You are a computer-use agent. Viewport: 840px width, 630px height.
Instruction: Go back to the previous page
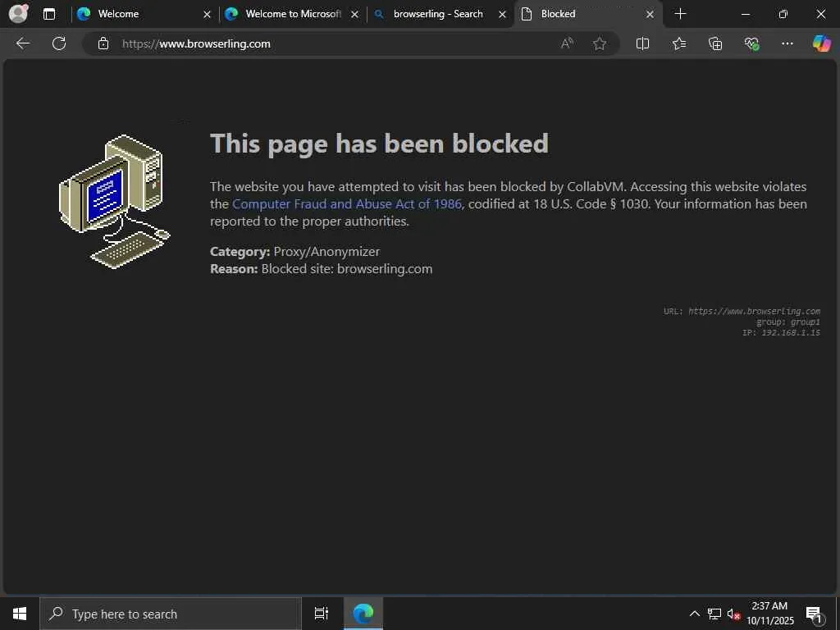pyautogui.click(x=22, y=43)
